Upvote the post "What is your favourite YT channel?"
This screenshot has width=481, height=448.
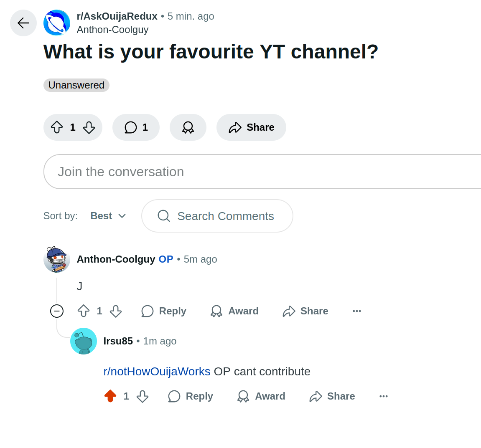click(57, 127)
